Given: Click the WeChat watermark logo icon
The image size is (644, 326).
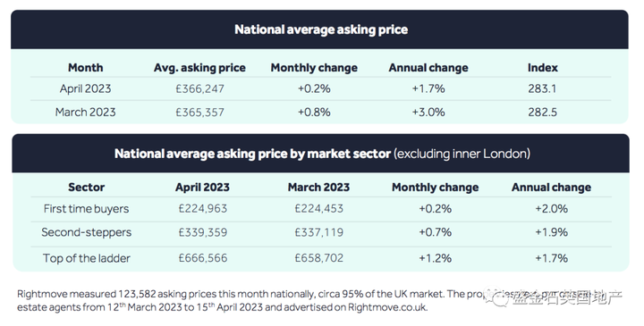Looking at the screenshot, I should (x=496, y=297).
